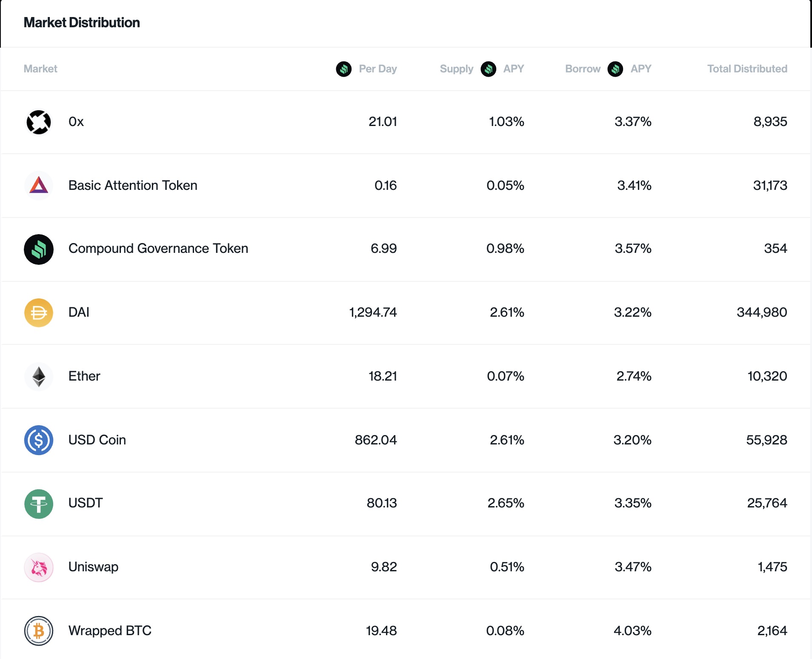Select Wrapped BTC borrow APY 4.03%
This screenshot has height=659, width=812.
[x=632, y=630]
